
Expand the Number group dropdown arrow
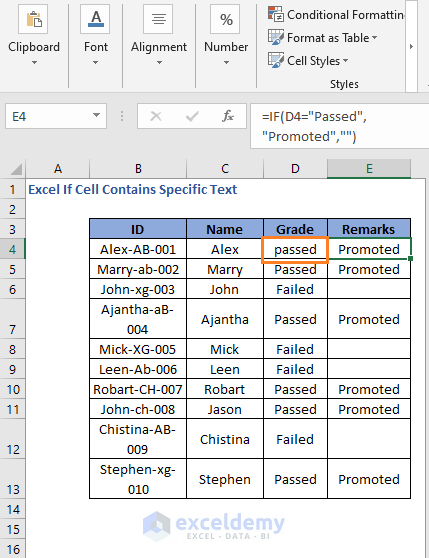point(226,63)
